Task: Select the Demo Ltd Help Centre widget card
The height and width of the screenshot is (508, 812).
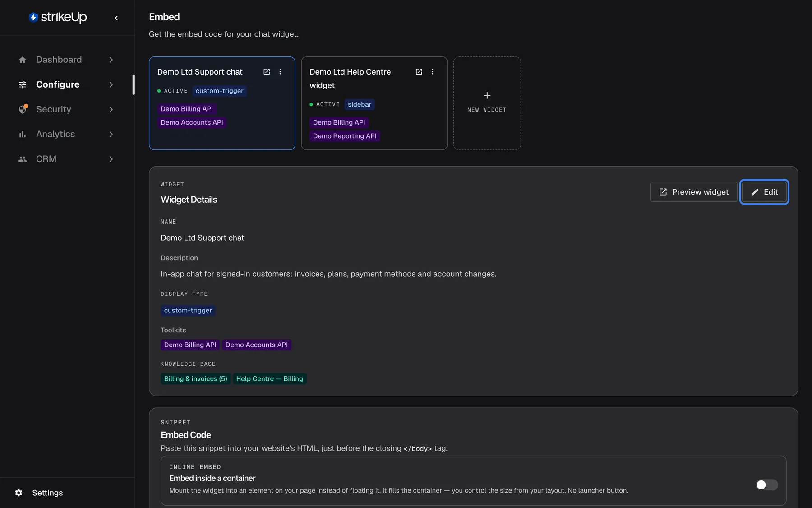Action: pyautogui.click(x=374, y=103)
